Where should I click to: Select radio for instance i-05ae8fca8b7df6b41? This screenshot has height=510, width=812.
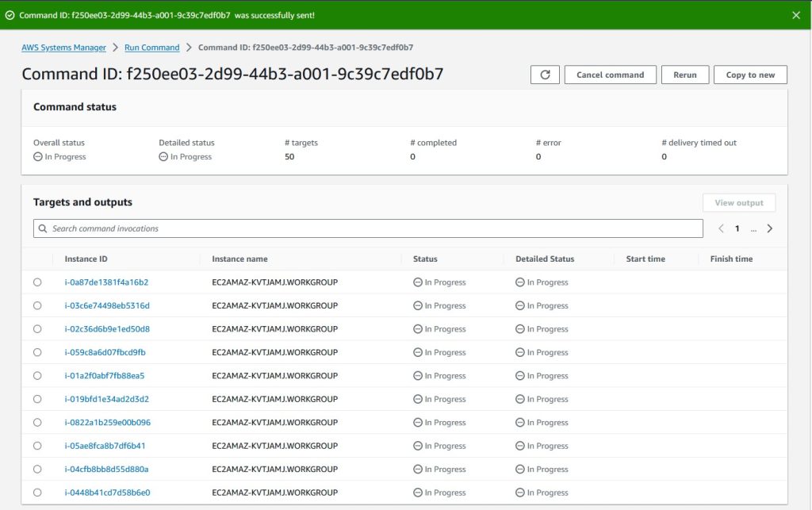(37, 445)
